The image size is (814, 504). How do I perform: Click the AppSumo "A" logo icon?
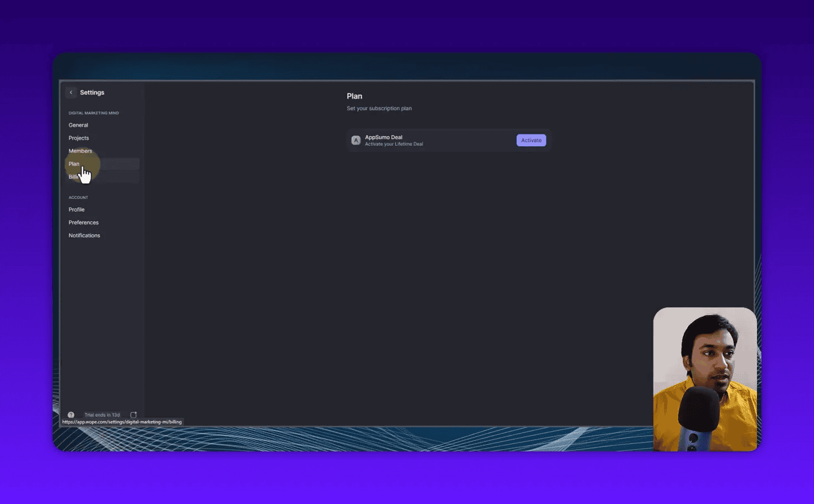tap(356, 140)
